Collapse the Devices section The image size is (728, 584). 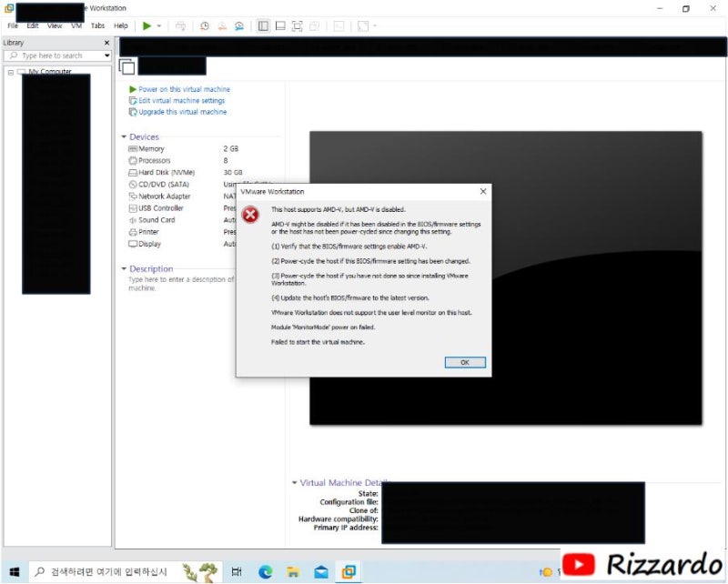126,136
